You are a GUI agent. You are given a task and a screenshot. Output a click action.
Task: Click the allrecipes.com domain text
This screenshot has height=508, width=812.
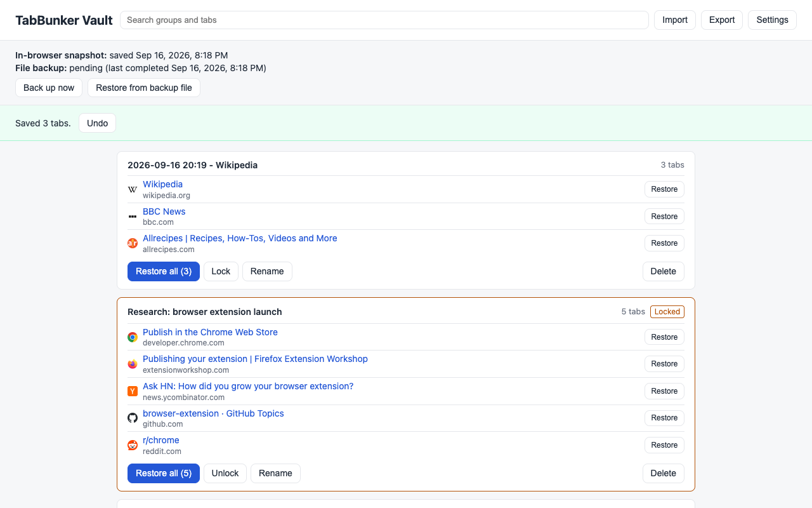point(169,250)
